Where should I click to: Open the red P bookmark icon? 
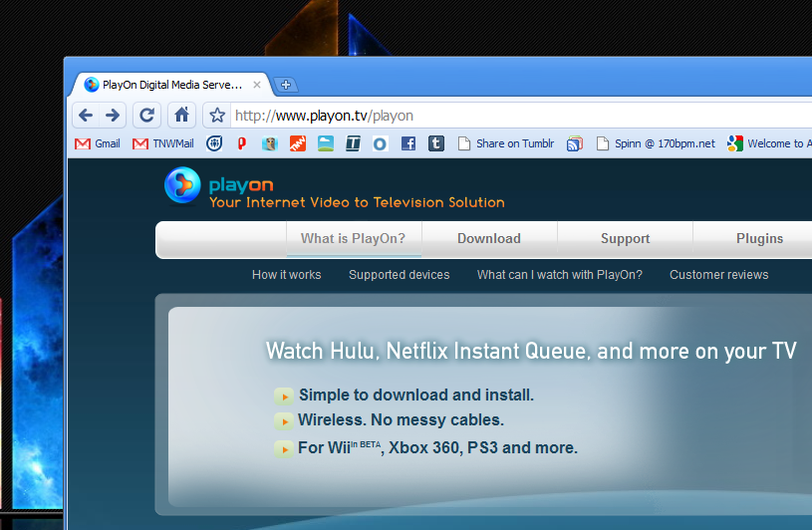(242, 143)
